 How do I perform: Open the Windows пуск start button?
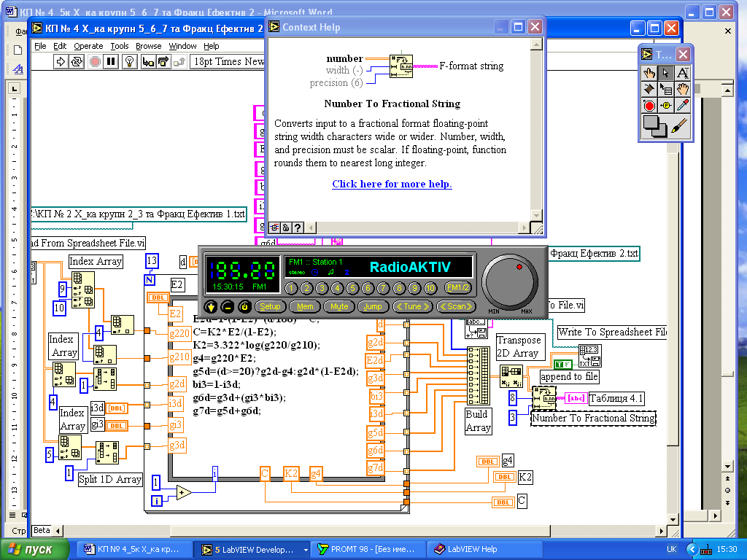(x=35, y=550)
